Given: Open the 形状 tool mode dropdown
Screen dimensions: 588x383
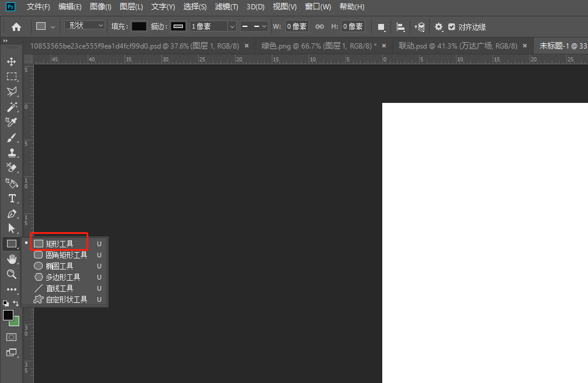Looking at the screenshot, I should (84, 25).
